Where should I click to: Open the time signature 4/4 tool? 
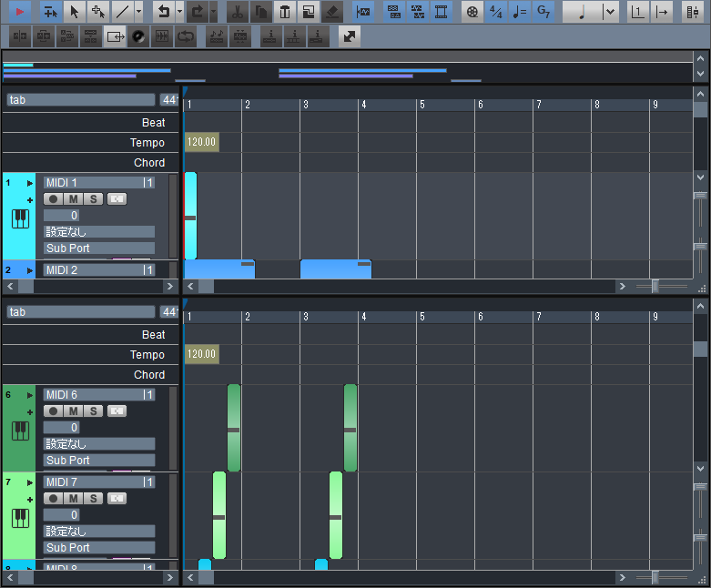(x=496, y=12)
